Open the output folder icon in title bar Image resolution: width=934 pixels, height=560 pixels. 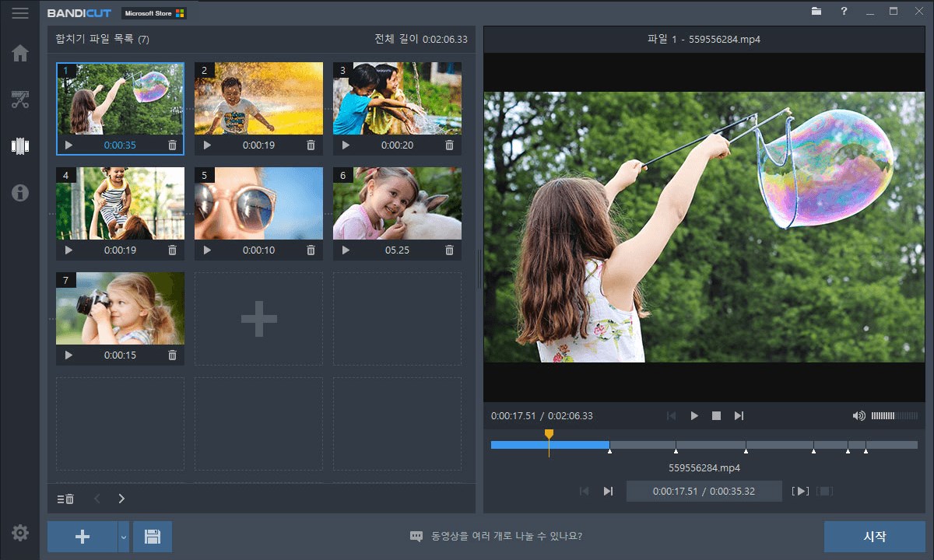(816, 12)
